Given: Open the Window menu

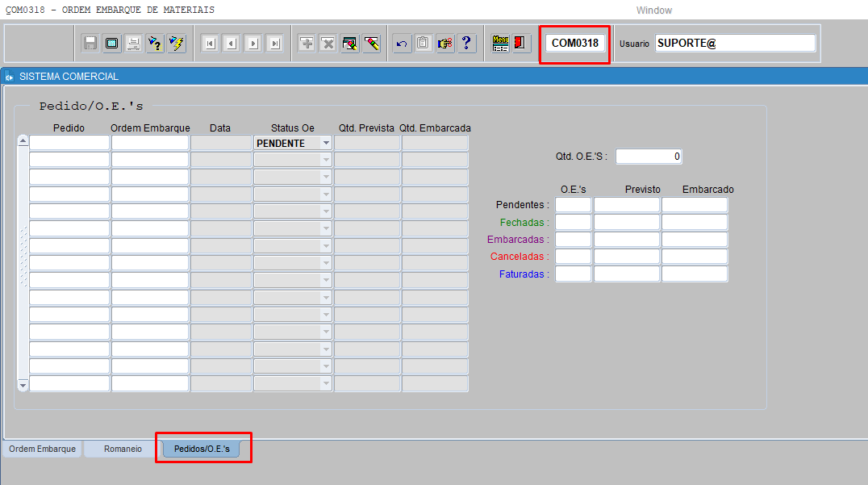Looking at the screenshot, I should (x=653, y=10).
